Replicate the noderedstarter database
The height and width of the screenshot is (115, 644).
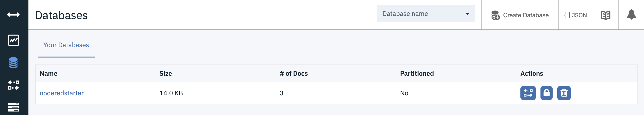(x=528, y=93)
